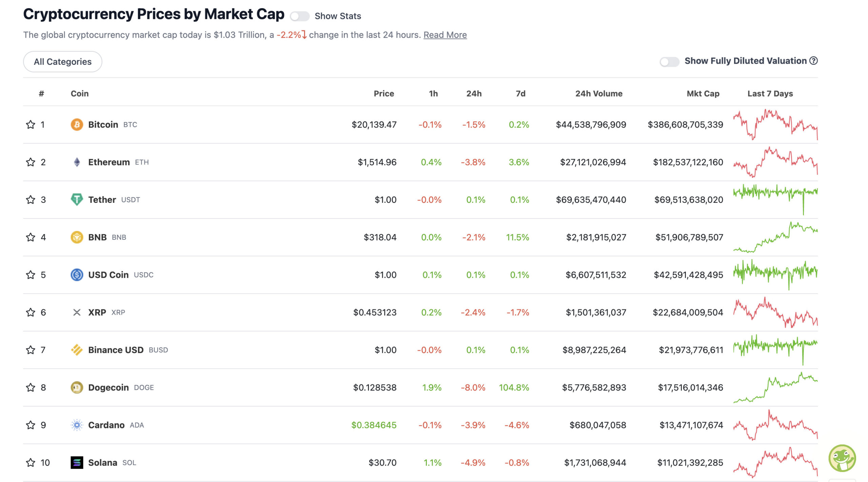
Task: View BNB's last 7 days sparkline
Action: [x=775, y=237]
